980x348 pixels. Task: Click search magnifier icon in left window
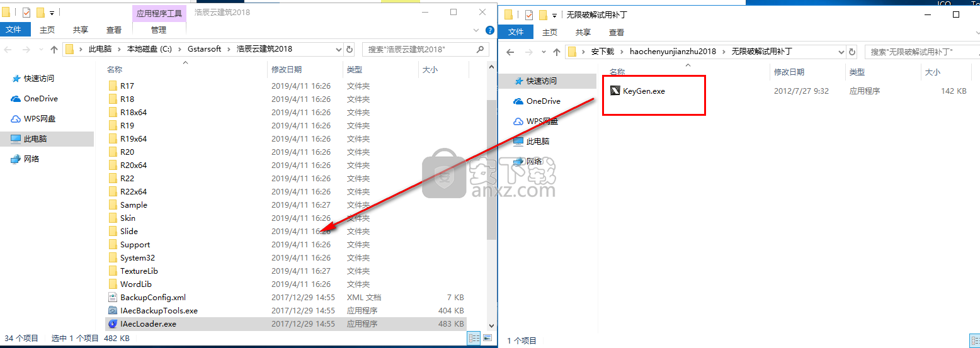(481, 49)
